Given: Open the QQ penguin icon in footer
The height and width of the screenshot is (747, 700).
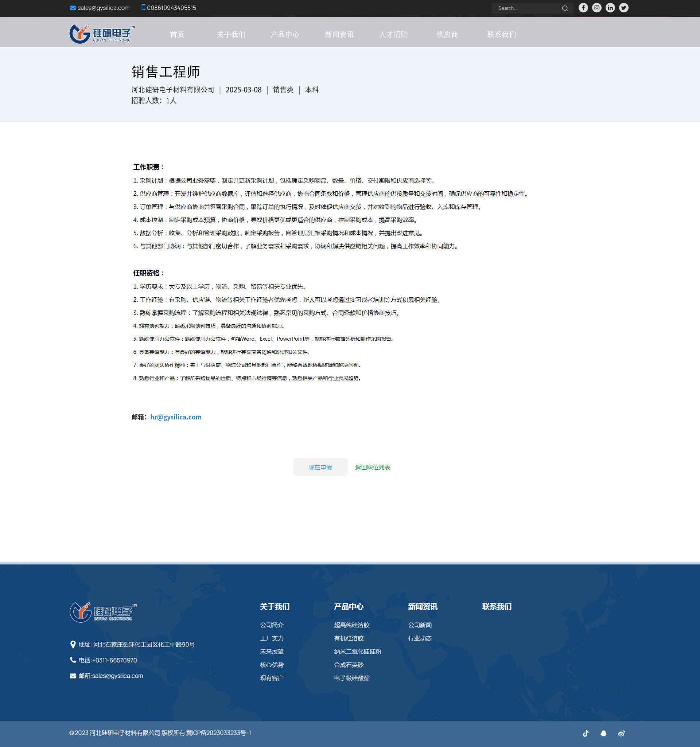Looking at the screenshot, I should (603, 733).
